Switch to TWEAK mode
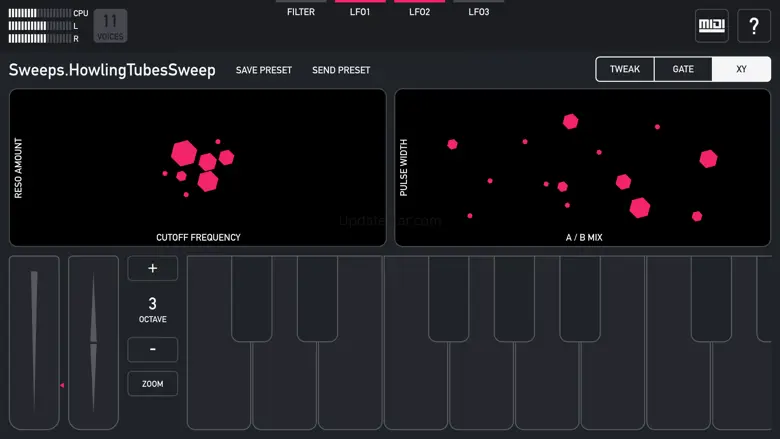The height and width of the screenshot is (439, 780). point(625,69)
